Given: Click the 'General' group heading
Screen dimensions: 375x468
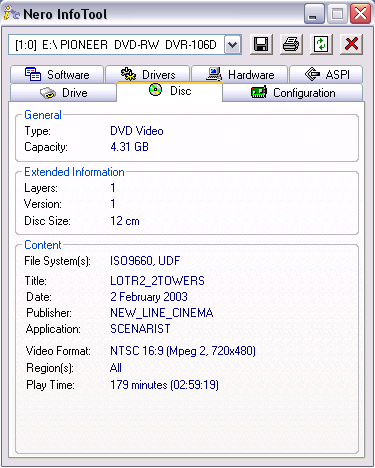Looking at the screenshot, I should pyautogui.click(x=43, y=115).
